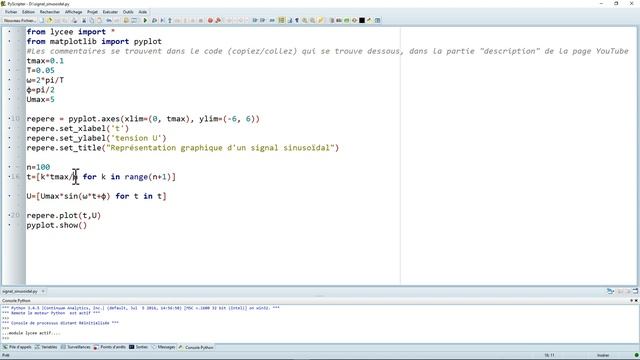Click the cut scissors icon
Screen dimensions: 640x360
pos(84,20)
